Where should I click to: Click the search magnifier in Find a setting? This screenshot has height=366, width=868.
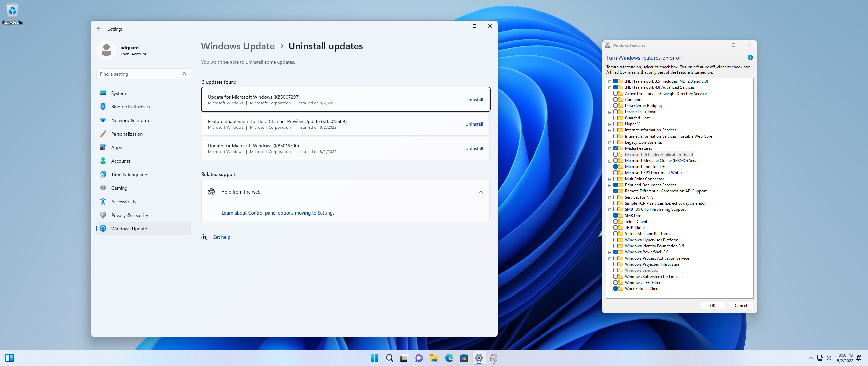pos(185,74)
